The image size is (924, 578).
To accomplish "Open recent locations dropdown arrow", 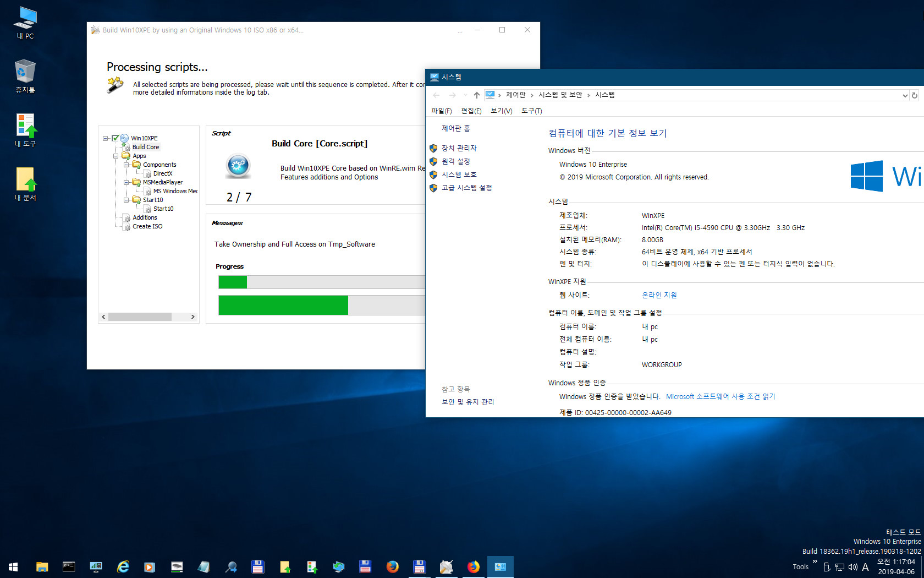I will [465, 95].
